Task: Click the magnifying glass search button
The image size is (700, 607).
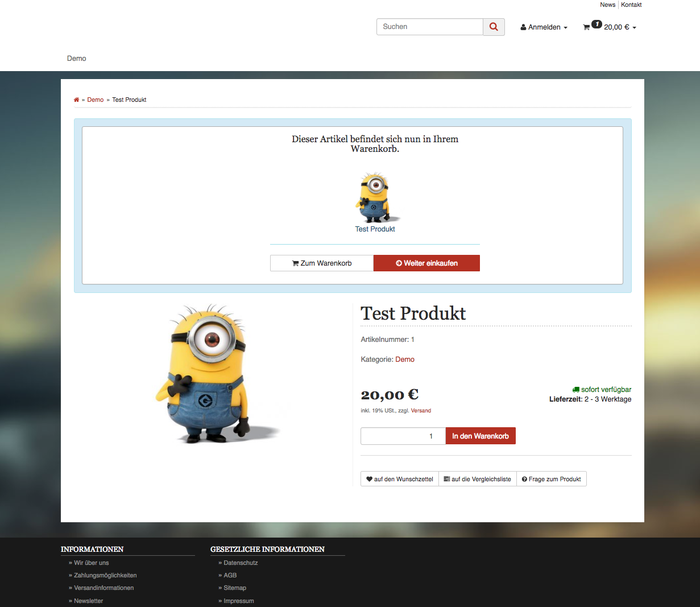Action: (x=494, y=27)
